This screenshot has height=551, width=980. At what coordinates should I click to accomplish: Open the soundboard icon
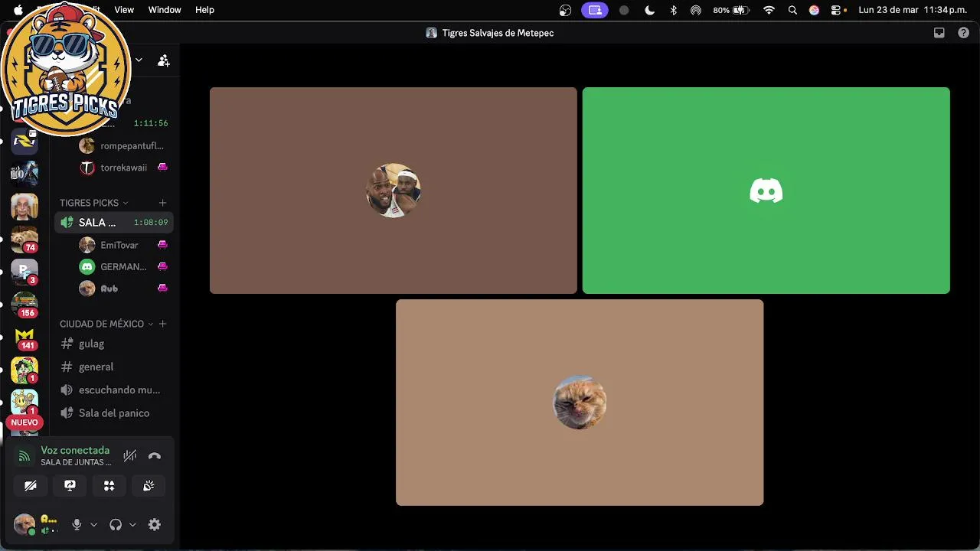click(x=149, y=486)
